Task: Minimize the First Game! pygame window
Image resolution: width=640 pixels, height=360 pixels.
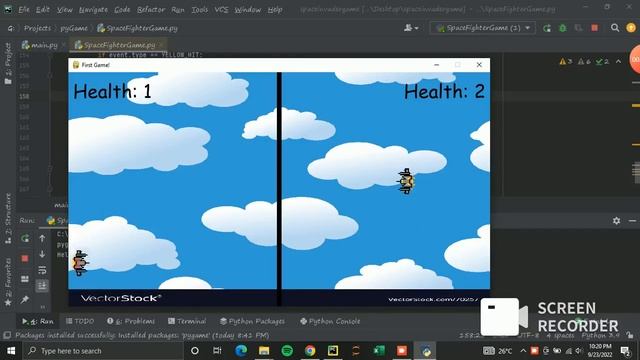Action: tap(436, 65)
